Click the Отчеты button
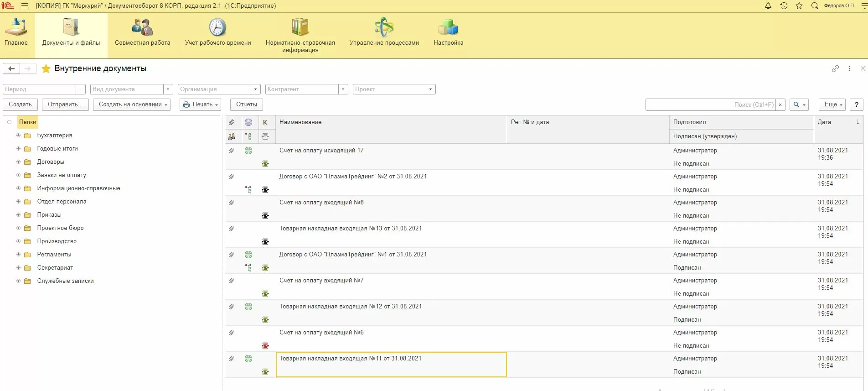The height and width of the screenshot is (391, 868). tap(246, 104)
